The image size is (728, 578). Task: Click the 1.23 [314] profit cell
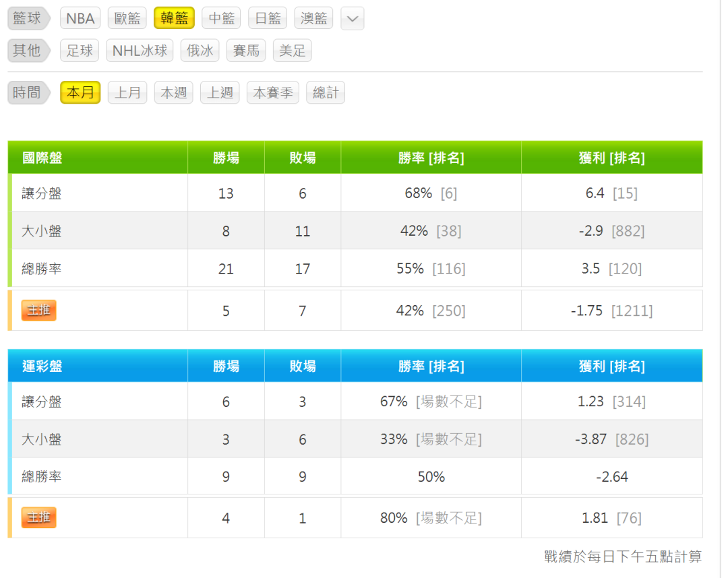click(612, 402)
